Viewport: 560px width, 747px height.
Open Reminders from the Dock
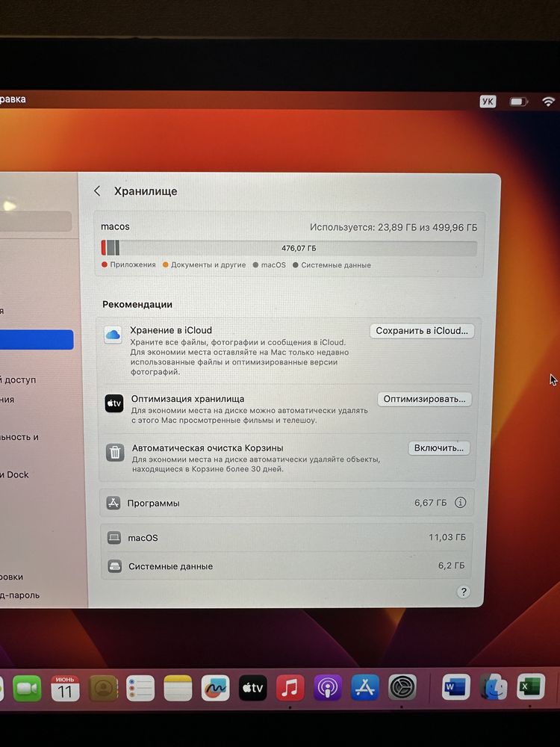140,688
